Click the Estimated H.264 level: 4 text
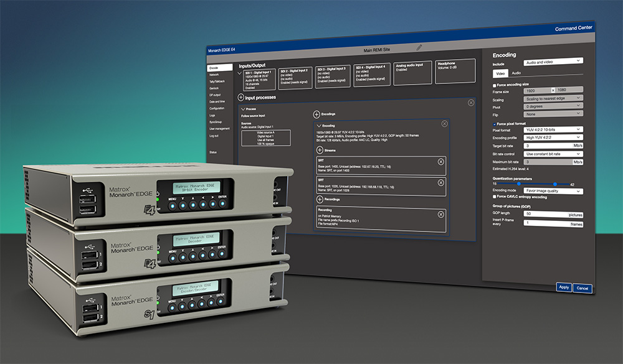 511,169
